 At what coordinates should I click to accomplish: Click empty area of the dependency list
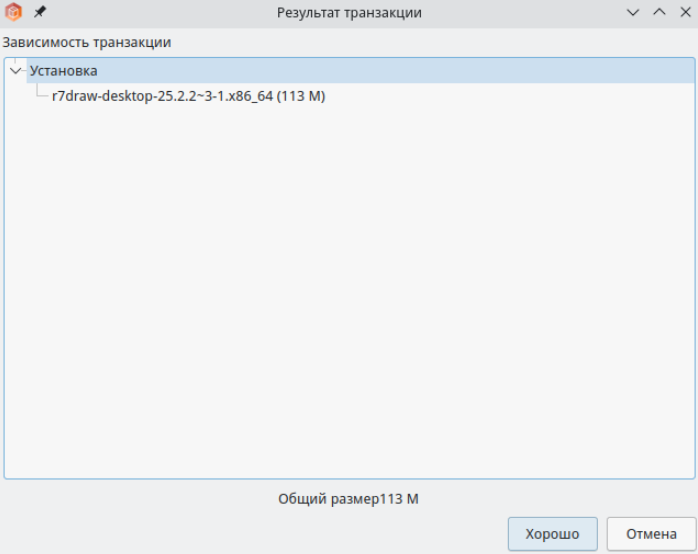click(x=349, y=289)
